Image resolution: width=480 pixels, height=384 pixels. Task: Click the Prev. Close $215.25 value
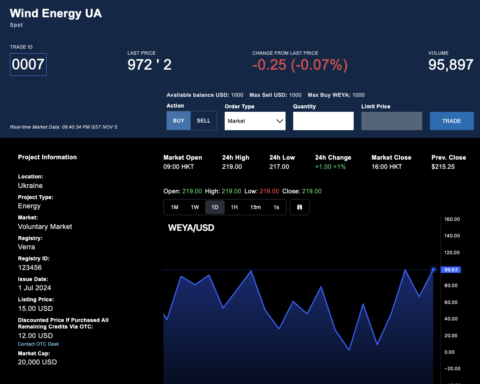(443, 167)
